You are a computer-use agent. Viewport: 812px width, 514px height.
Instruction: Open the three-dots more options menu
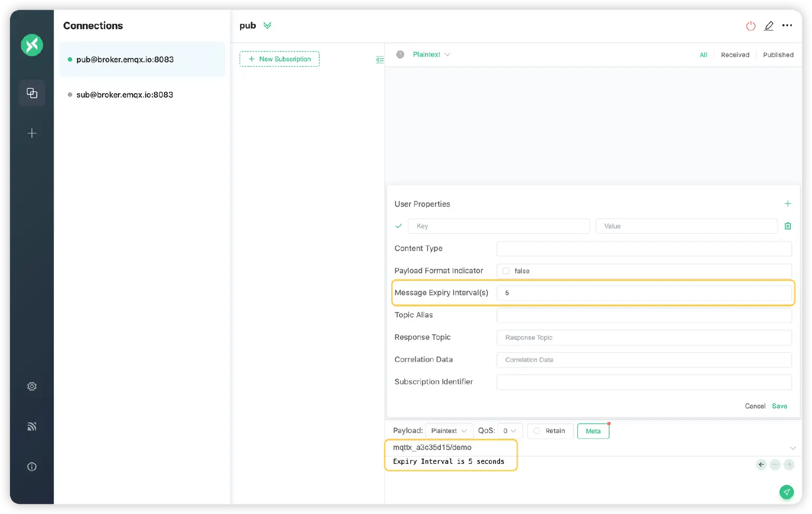pos(787,25)
